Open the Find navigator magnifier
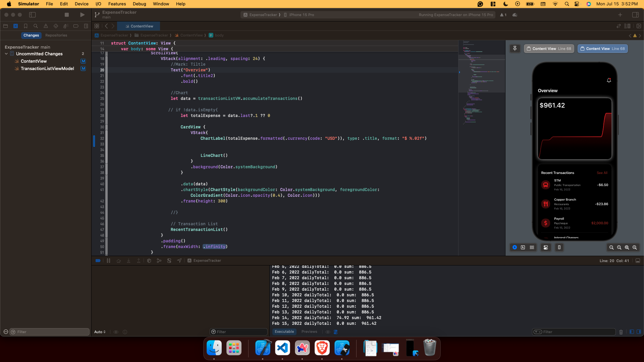The width and height of the screenshot is (644, 362). [x=36, y=26]
